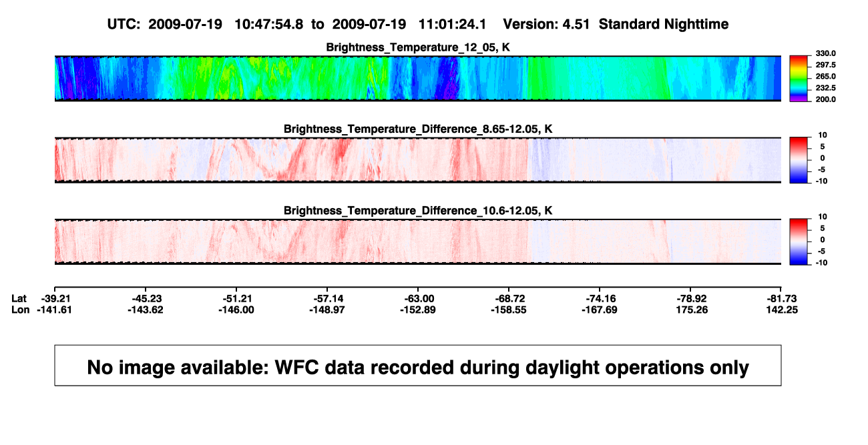868x445 pixels.
Task: Click latitude value -57.14
Action: click(327, 298)
